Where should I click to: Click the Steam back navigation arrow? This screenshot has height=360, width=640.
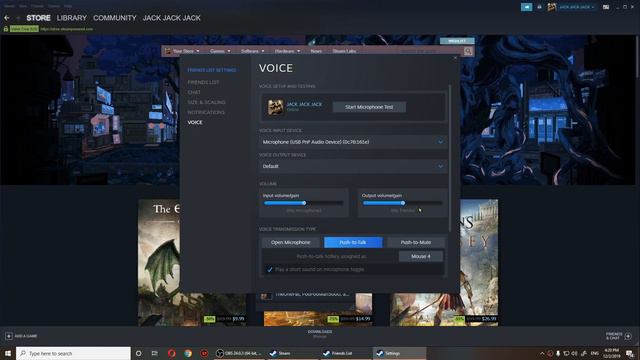[x=7, y=18]
